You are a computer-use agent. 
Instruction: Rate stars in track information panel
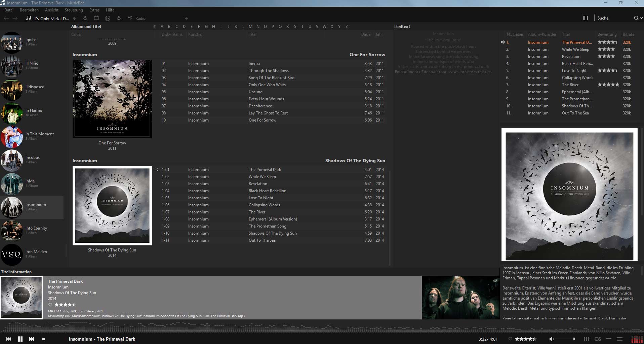click(x=65, y=305)
